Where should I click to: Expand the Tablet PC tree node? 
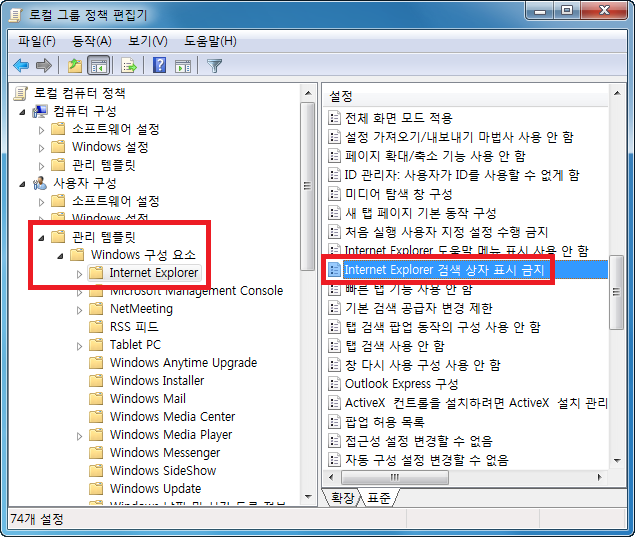79,346
